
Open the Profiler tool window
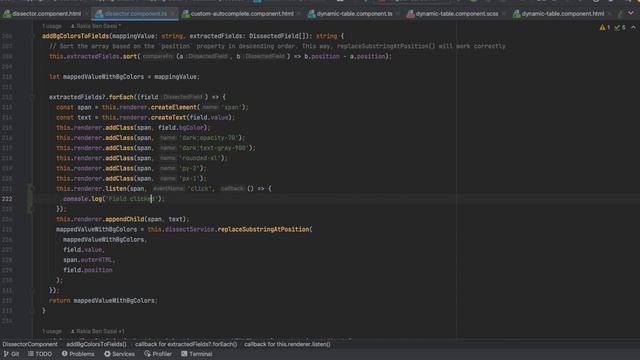tap(158, 354)
